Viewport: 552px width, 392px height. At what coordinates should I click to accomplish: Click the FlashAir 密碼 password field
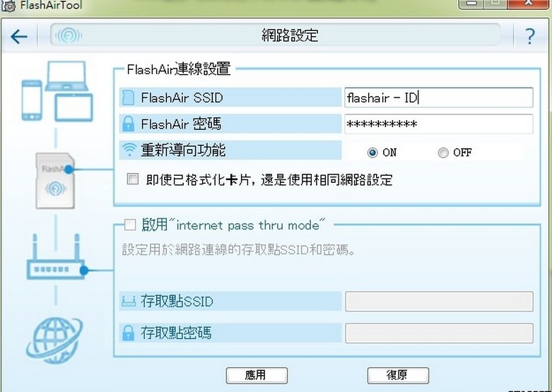click(x=439, y=124)
